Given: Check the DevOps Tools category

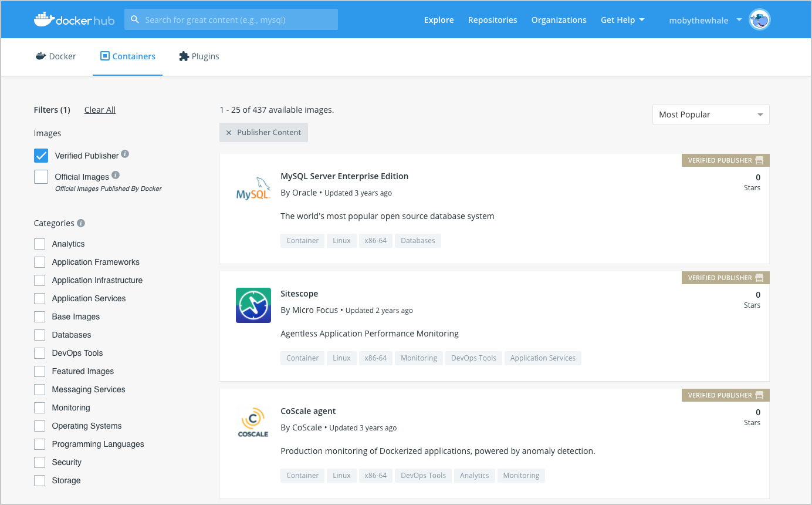Looking at the screenshot, I should coord(39,353).
